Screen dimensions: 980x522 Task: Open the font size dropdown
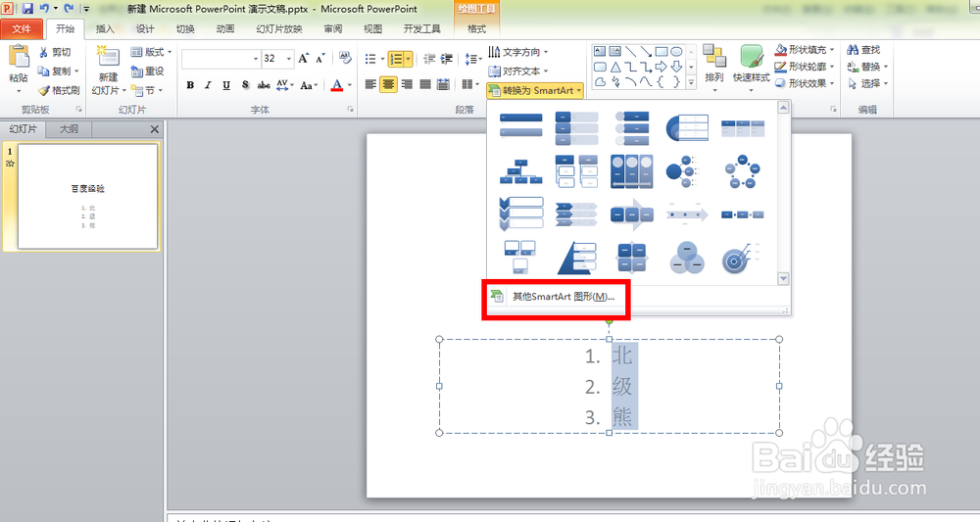click(289, 59)
